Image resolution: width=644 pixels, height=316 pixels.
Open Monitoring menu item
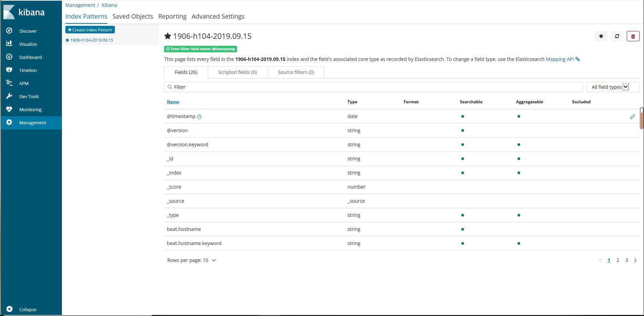tap(30, 109)
